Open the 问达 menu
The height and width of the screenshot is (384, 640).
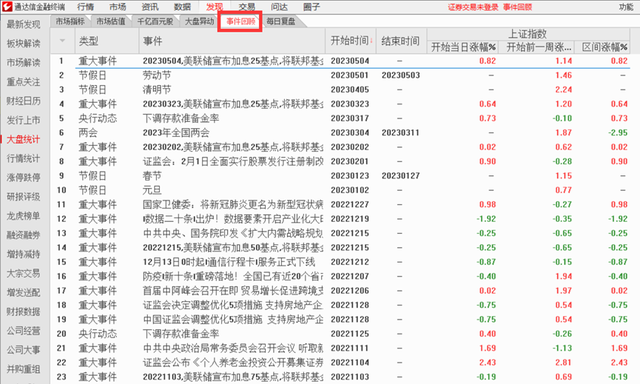pyautogui.click(x=279, y=7)
